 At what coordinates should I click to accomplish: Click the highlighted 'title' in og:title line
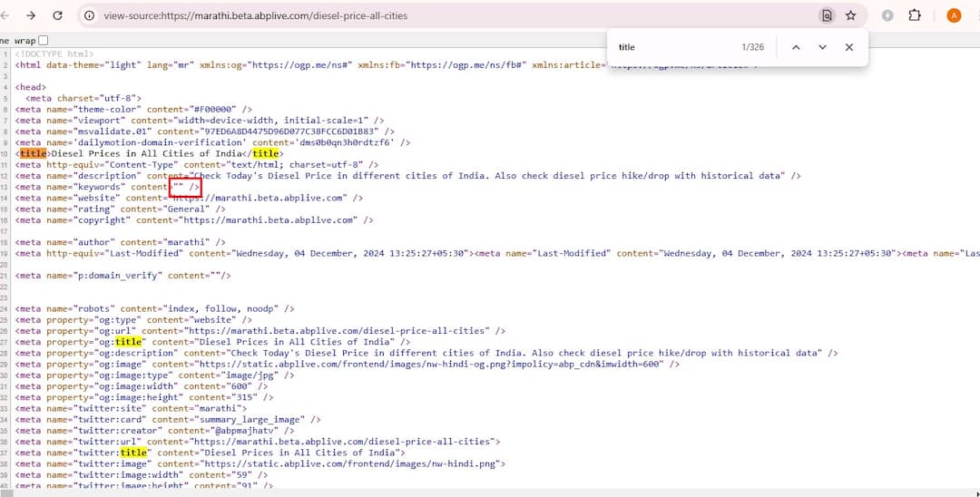(x=129, y=342)
